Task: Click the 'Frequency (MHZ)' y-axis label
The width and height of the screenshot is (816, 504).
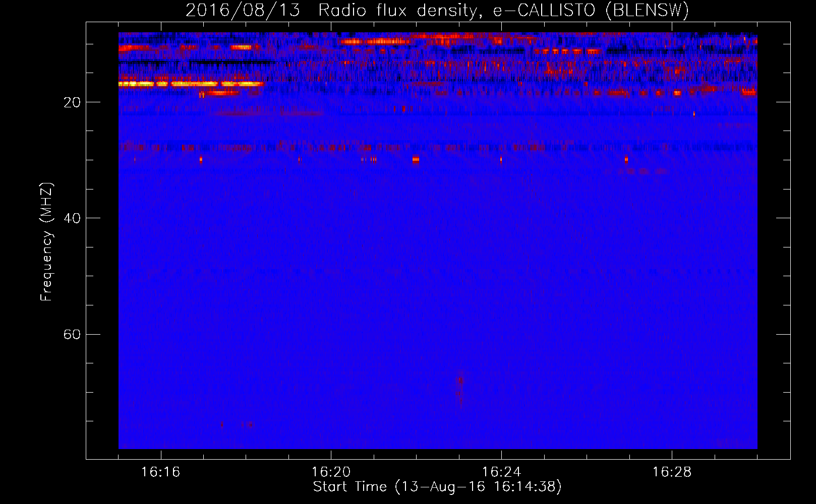Action: coord(46,242)
